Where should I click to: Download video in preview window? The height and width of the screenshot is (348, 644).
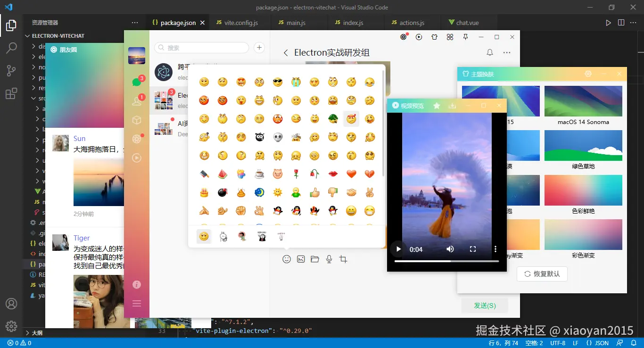452,106
